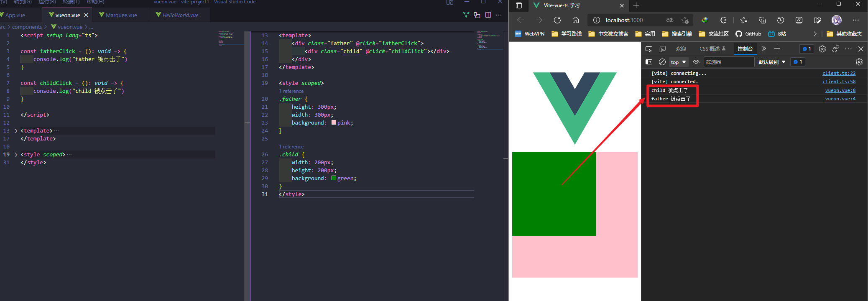Open DevTools customize menu dots
Screen dimensions: 868x301
(x=848, y=49)
